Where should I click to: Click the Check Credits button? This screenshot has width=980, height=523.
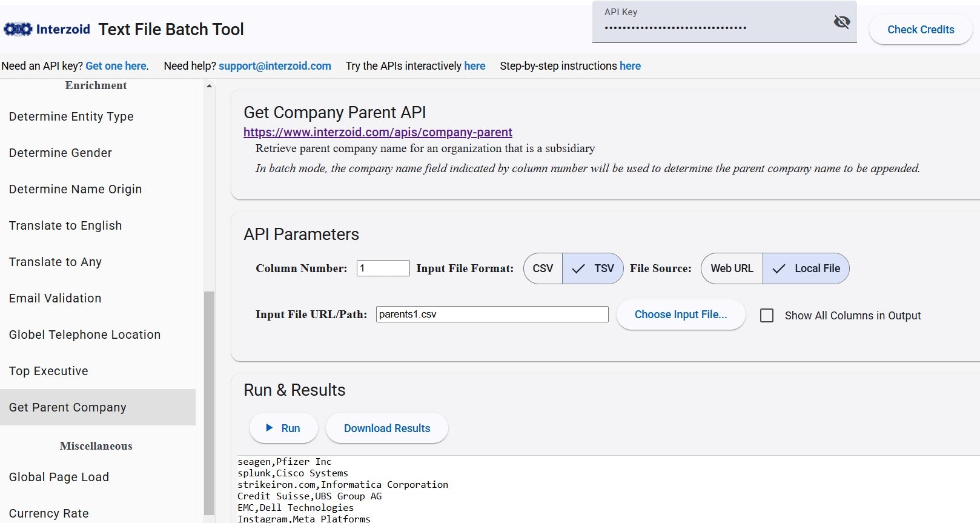coord(921,29)
